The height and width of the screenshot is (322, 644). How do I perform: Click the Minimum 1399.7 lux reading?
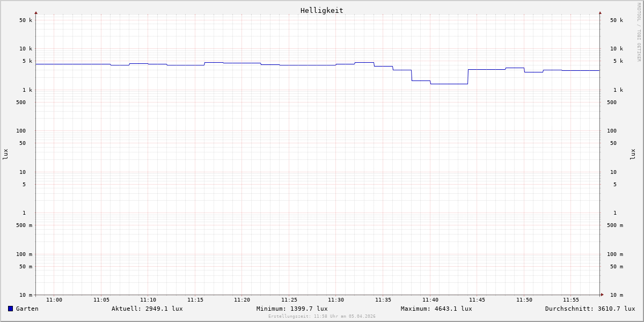pyautogui.click(x=292, y=309)
